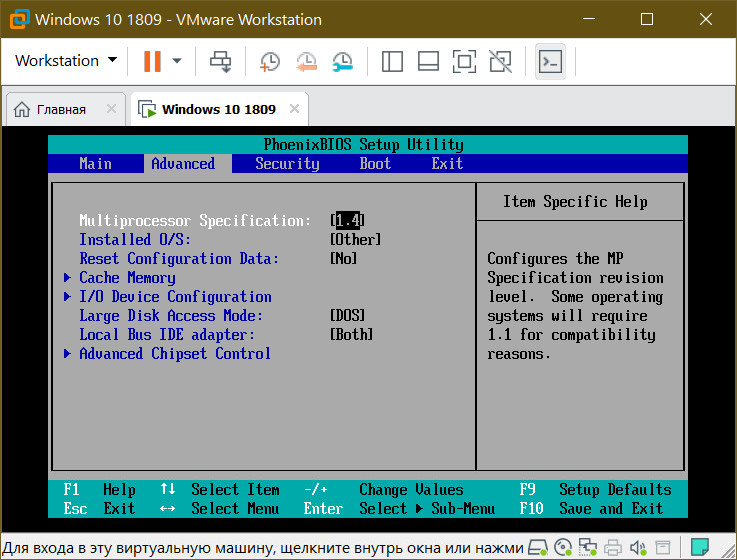This screenshot has width=737, height=560.
Task: Click F9 Setup Defaults in footer
Action: tap(596, 489)
